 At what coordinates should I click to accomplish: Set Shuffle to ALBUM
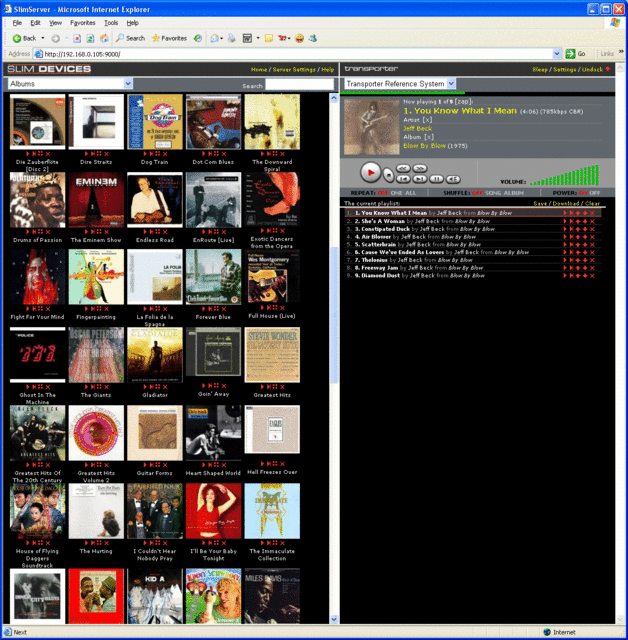[514, 193]
